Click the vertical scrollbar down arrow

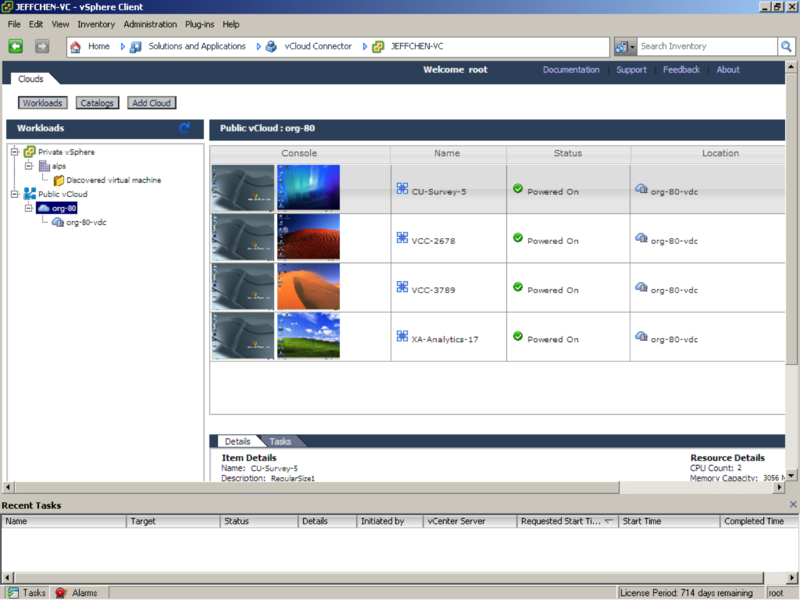pos(791,475)
